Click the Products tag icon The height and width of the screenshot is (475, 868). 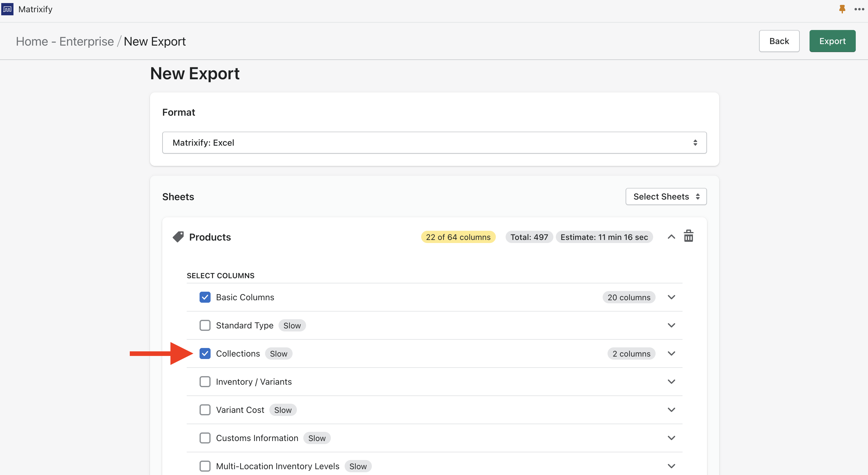(178, 237)
